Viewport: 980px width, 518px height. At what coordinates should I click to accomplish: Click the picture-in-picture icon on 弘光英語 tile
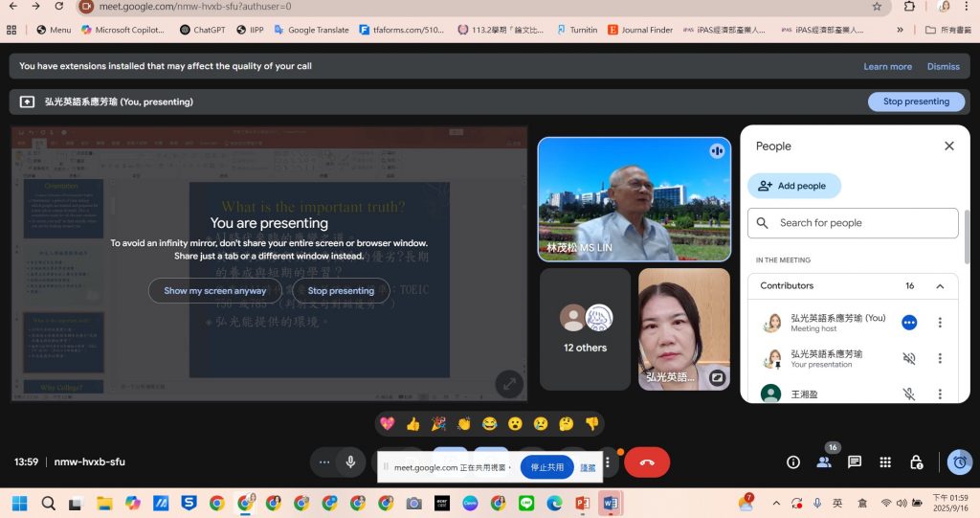tap(717, 377)
